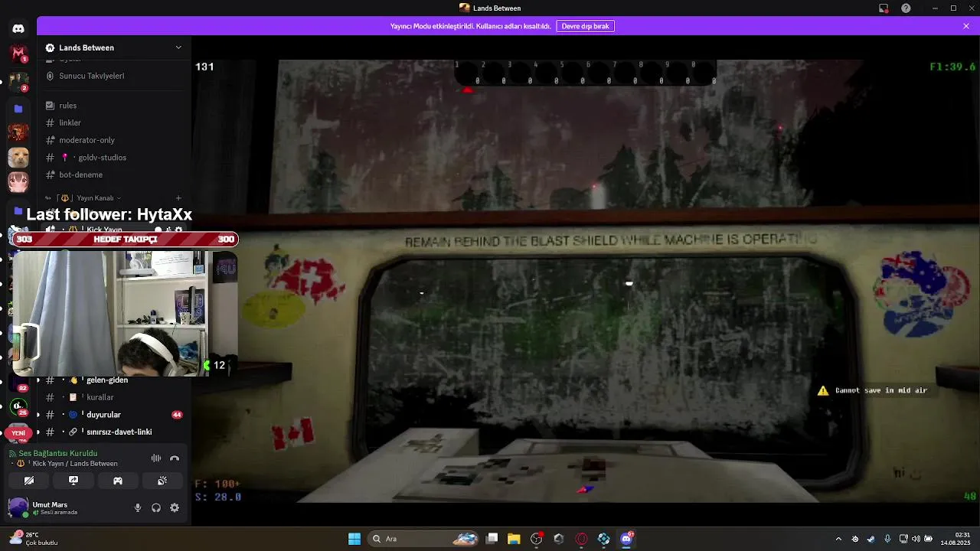Screen dimensions: 980x551
Task: Open server with red M icon
Action: [x=18, y=54]
